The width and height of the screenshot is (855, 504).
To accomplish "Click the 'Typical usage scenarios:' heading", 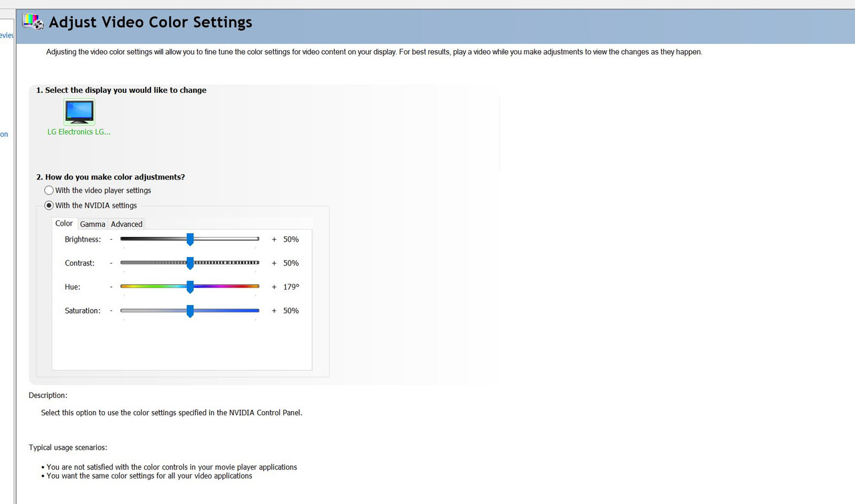I will point(68,447).
